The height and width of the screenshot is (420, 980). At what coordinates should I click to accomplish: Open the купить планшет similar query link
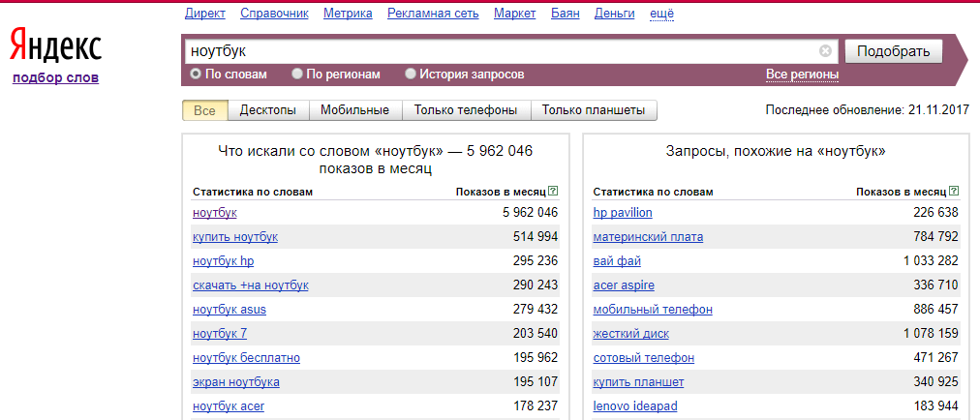639,382
